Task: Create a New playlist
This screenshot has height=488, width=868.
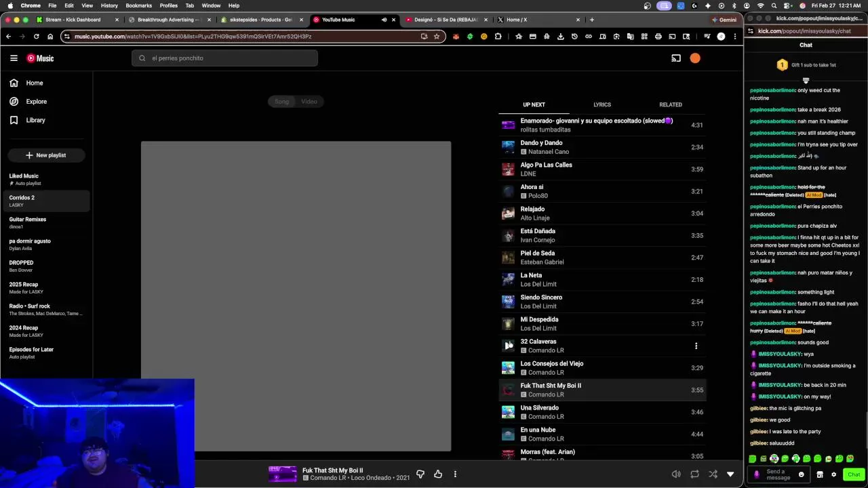Action: coord(46,155)
